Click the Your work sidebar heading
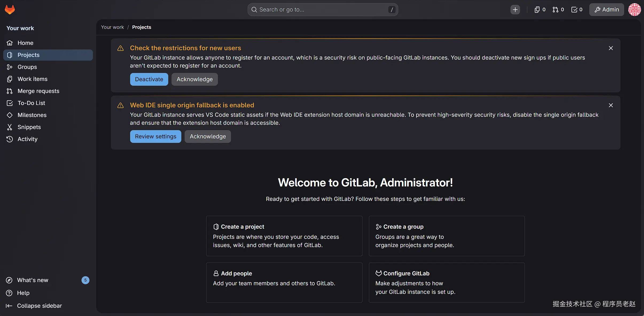Screen dimensions: 644x316 (x=20, y=28)
